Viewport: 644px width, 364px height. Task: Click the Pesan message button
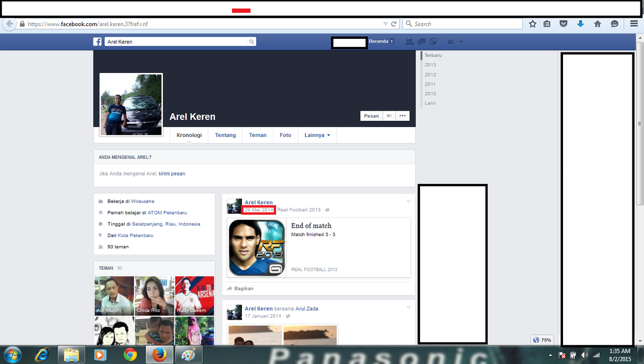(372, 116)
